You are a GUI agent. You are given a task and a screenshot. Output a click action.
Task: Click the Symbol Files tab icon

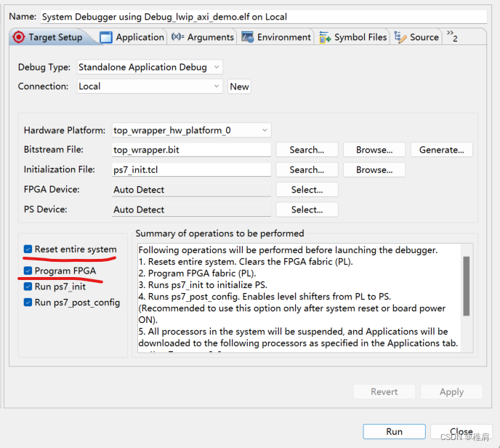click(325, 37)
